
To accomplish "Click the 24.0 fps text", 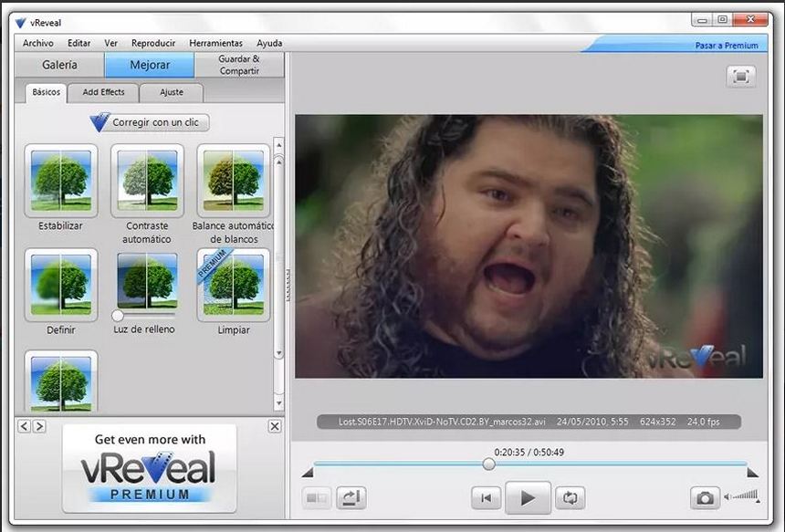I will pyautogui.click(x=703, y=422).
